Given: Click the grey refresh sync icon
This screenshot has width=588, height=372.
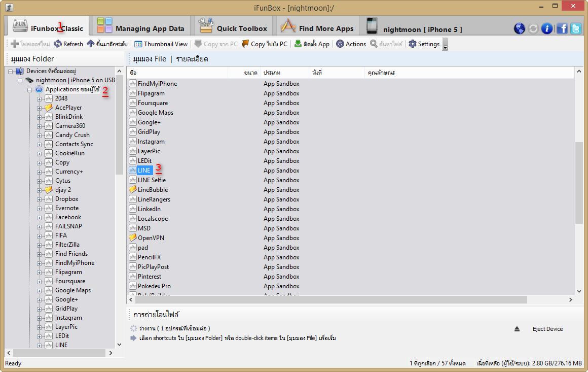Looking at the screenshot, I should pos(533,28).
